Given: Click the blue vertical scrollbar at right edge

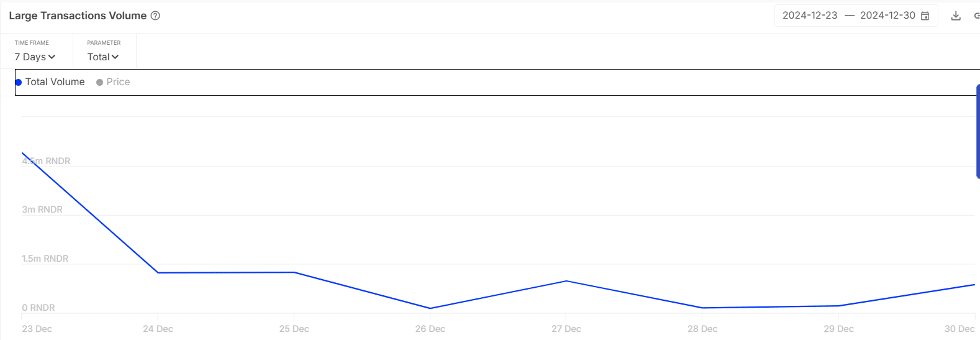Looking at the screenshot, I should click(x=978, y=132).
